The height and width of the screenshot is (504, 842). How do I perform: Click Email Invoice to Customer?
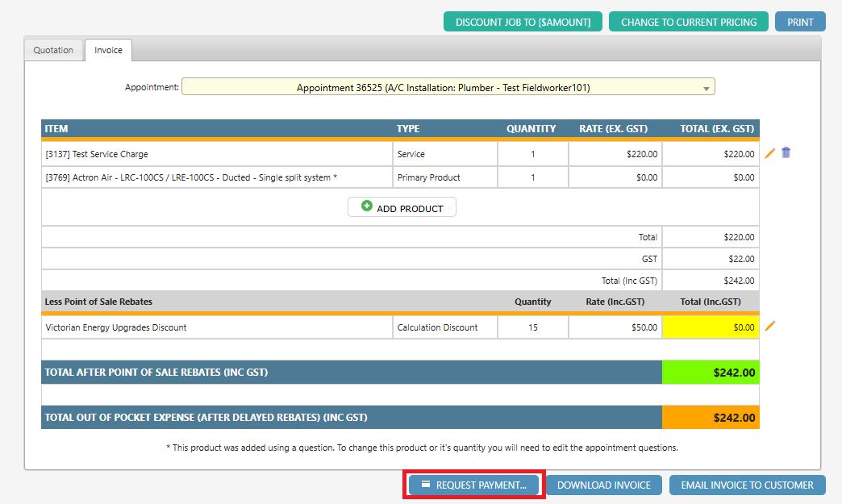[747, 485]
